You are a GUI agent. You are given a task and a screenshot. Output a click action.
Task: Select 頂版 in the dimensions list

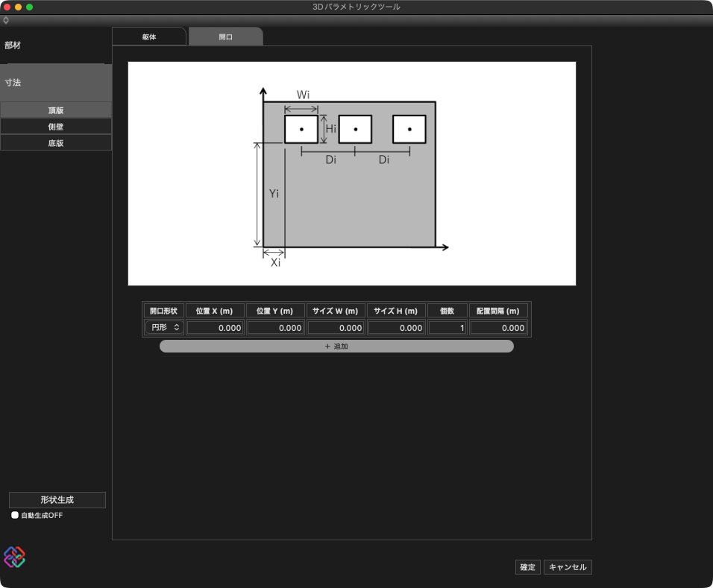56,110
